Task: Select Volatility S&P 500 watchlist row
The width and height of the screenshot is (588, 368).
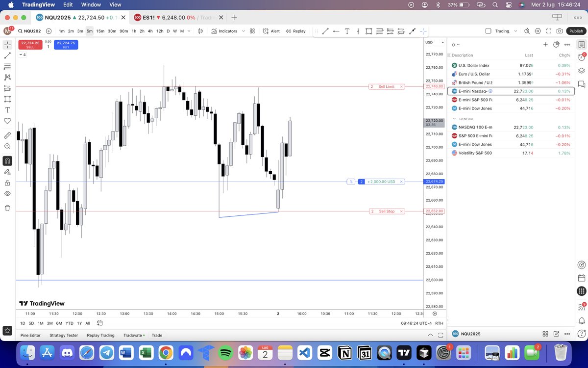Action: click(511, 153)
